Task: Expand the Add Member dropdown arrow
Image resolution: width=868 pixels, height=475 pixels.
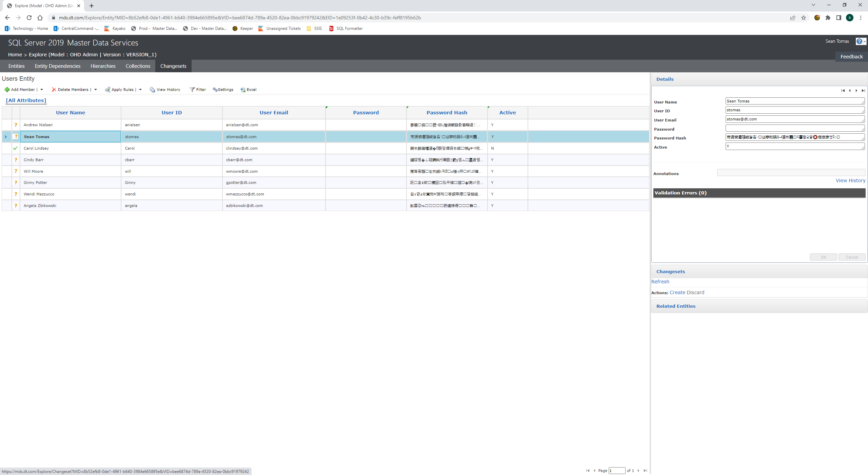Action: click(x=42, y=90)
